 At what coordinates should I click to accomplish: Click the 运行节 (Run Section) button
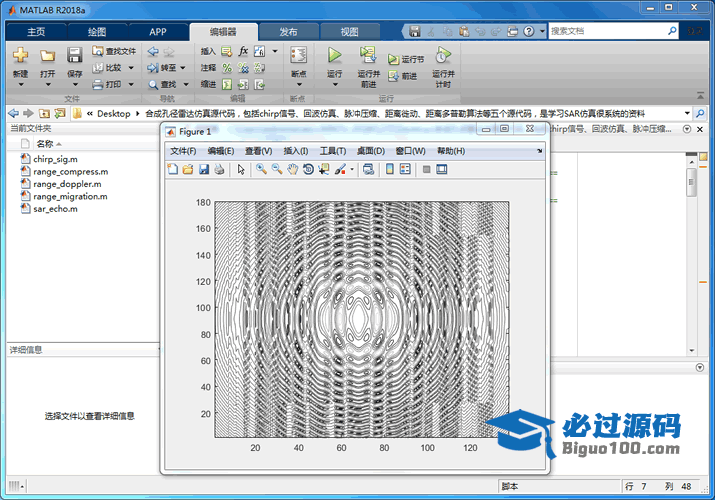[406, 59]
